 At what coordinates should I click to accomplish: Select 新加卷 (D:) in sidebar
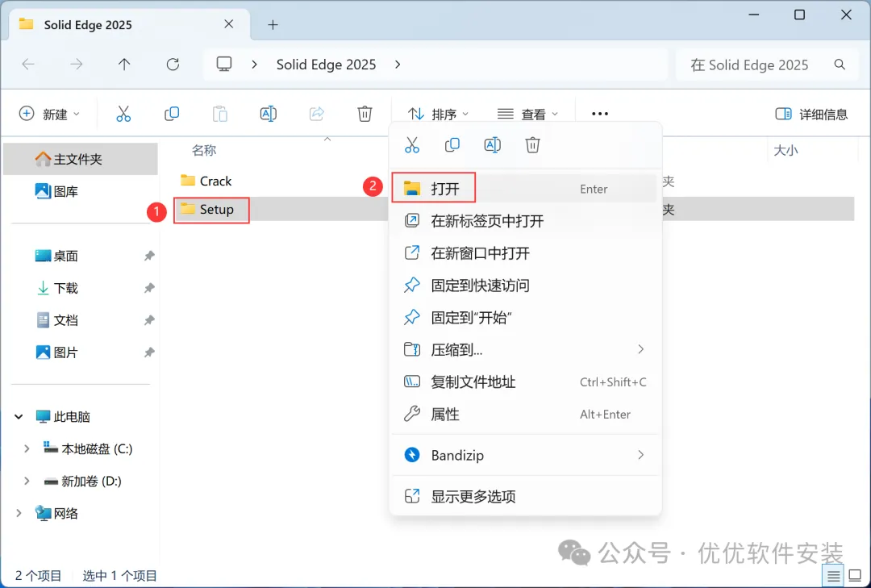coord(82,481)
